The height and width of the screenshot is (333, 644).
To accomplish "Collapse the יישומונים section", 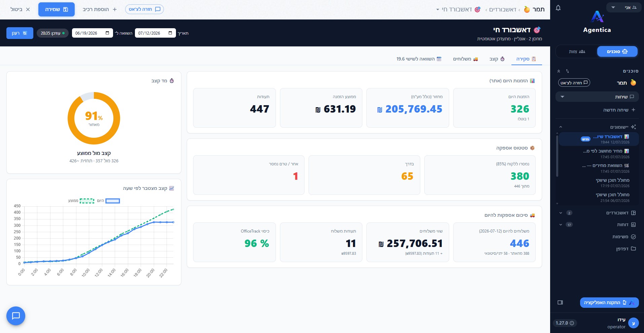I will 561,127.
